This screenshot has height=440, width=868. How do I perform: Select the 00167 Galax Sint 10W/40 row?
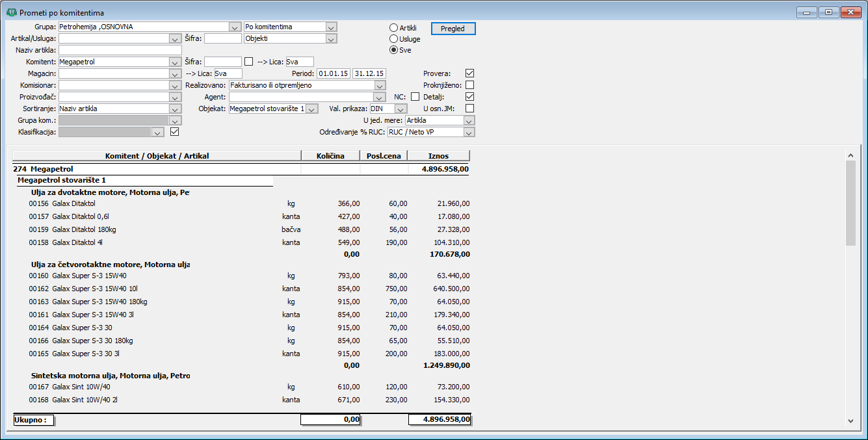[249, 387]
